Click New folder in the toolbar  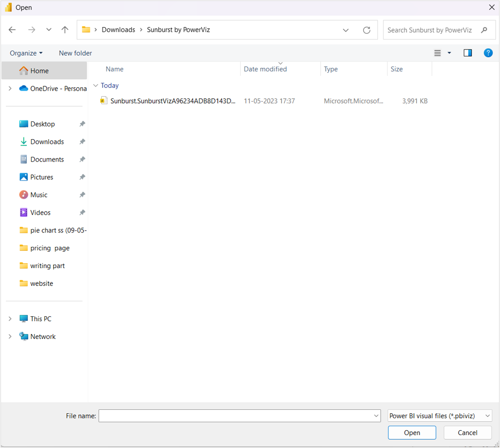point(75,53)
